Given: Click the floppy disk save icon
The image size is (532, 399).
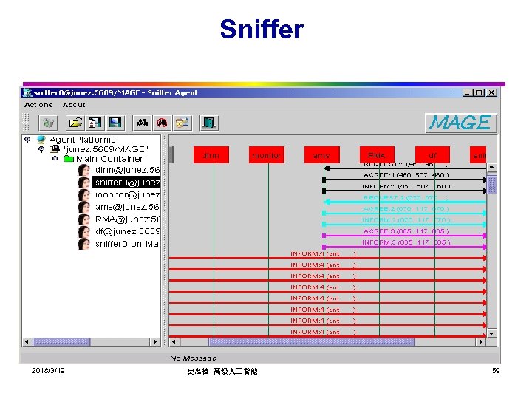Looking at the screenshot, I should 115,123.
